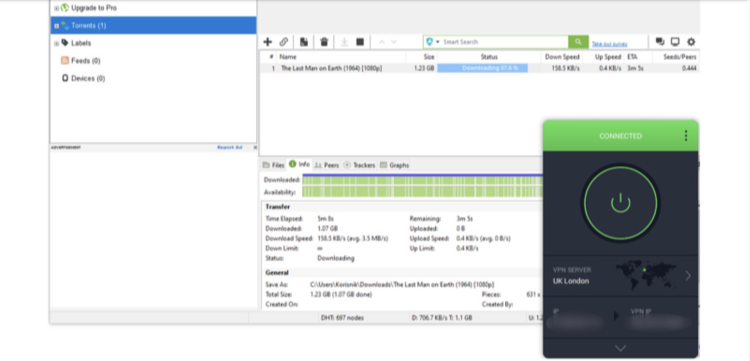Click the Add Torrent from URL link icon
Viewport: 750px width, 361px height.
pyautogui.click(x=284, y=42)
